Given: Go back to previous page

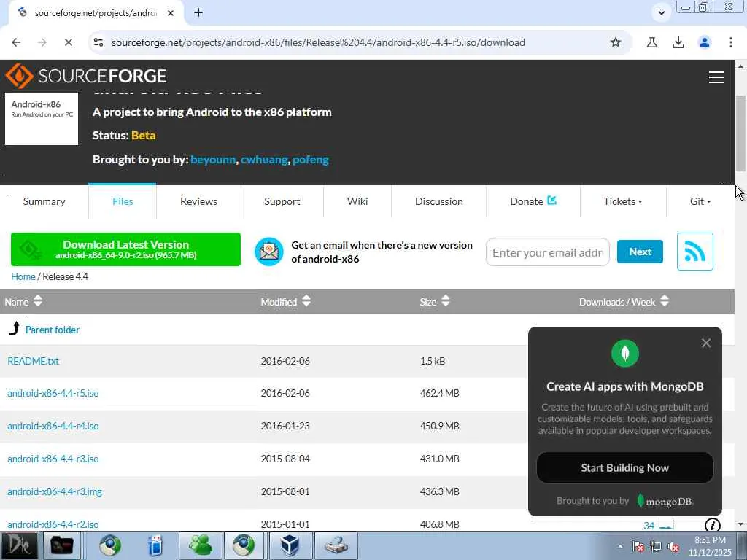Looking at the screenshot, I should (x=16, y=42).
